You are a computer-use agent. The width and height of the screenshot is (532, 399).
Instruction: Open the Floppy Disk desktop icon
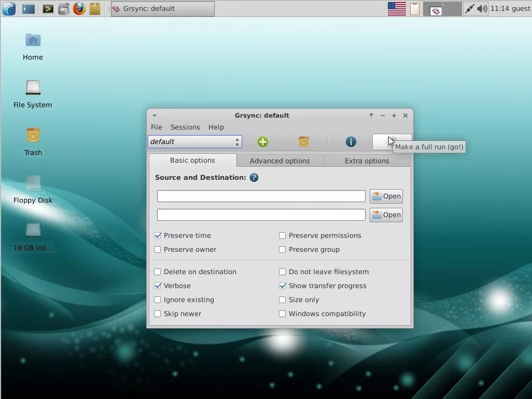[33, 189]
